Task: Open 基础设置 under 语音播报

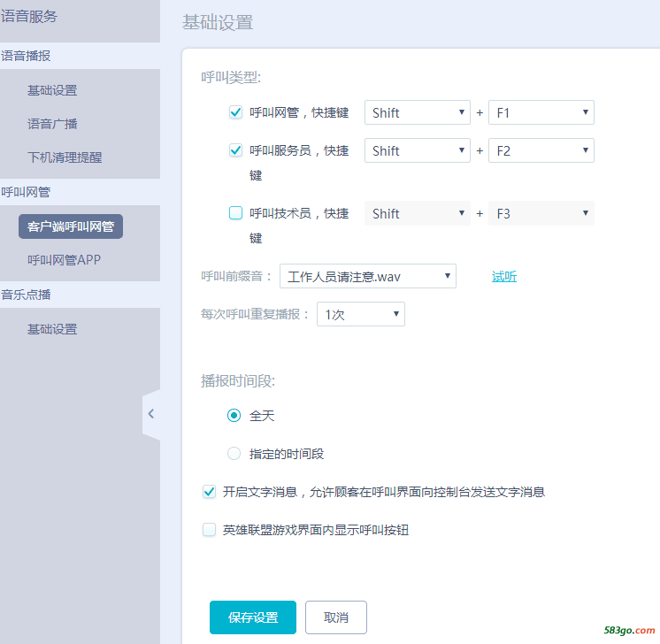Action: click(52, 90)
